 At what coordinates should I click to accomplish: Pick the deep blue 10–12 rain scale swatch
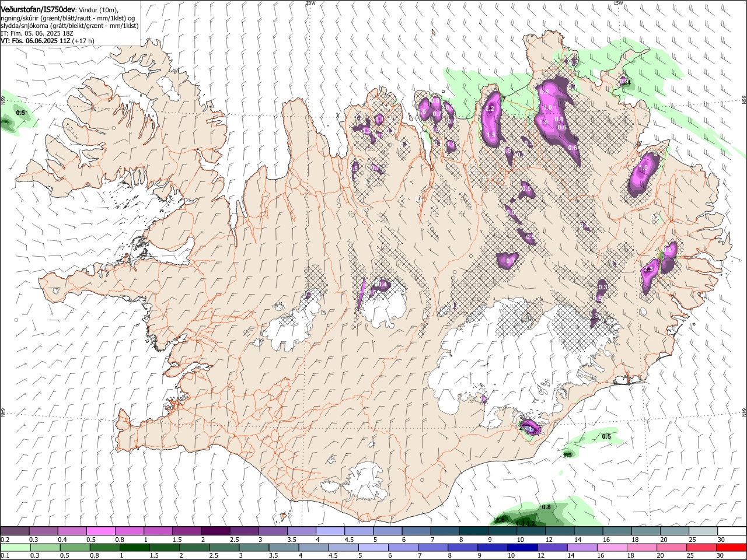522,548
